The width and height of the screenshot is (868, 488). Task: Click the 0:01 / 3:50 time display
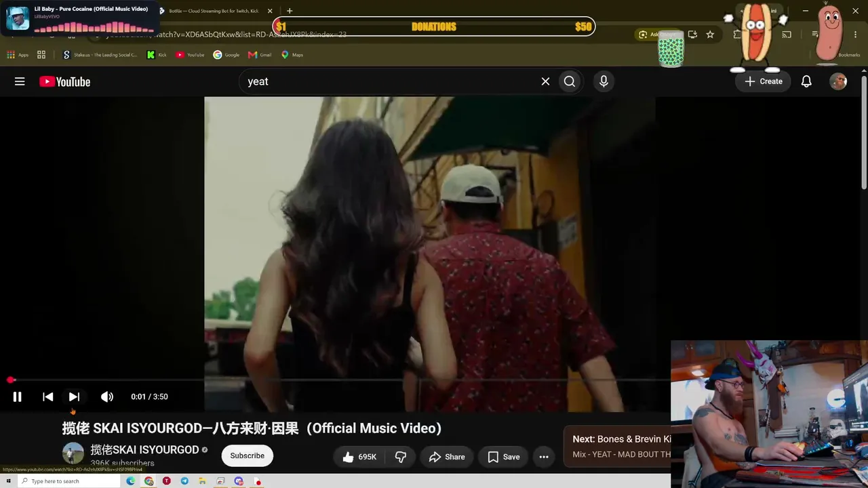tap(149, 396)
